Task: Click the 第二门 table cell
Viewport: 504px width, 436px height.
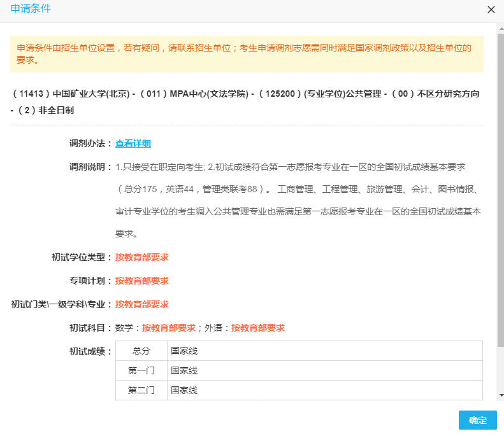Action: (141, 390)
